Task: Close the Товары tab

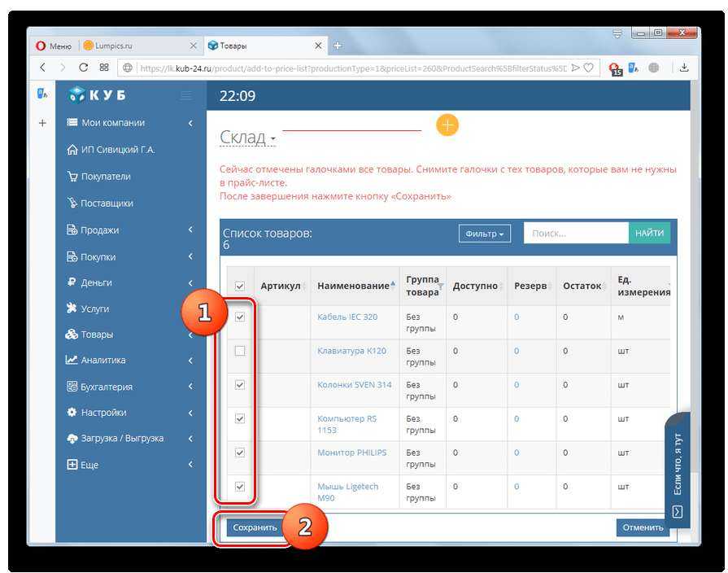Action: [318, 46]
